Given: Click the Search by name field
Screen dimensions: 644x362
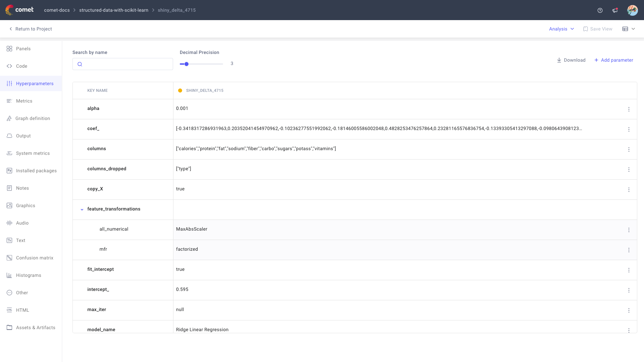Looking at the screenshot, I should 127,64.
